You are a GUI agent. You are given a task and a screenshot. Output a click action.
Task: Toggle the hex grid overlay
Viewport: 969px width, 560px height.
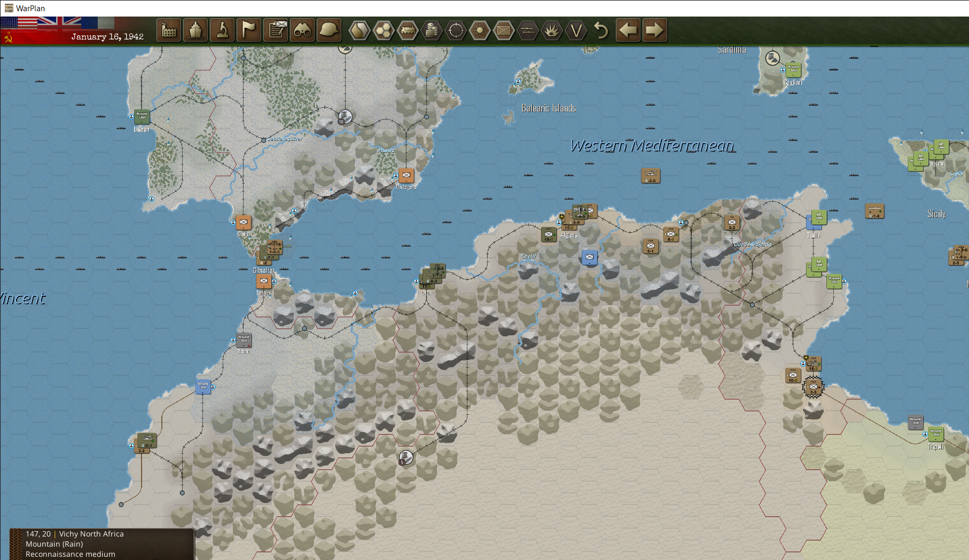(384, 30)
